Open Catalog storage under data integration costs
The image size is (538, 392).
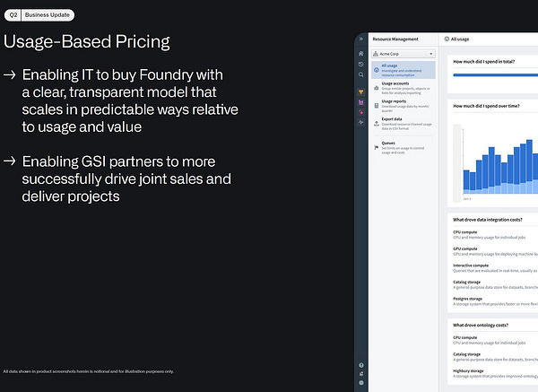494,284
